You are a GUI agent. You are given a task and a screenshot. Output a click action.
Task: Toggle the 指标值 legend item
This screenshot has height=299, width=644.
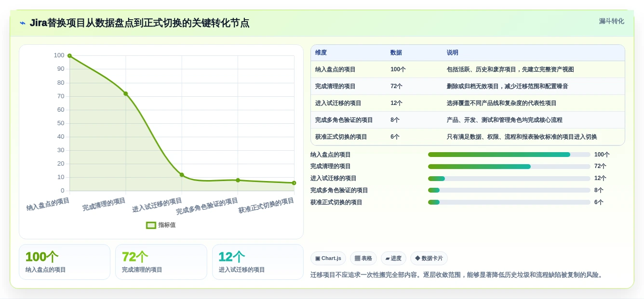tap(161, 225)
